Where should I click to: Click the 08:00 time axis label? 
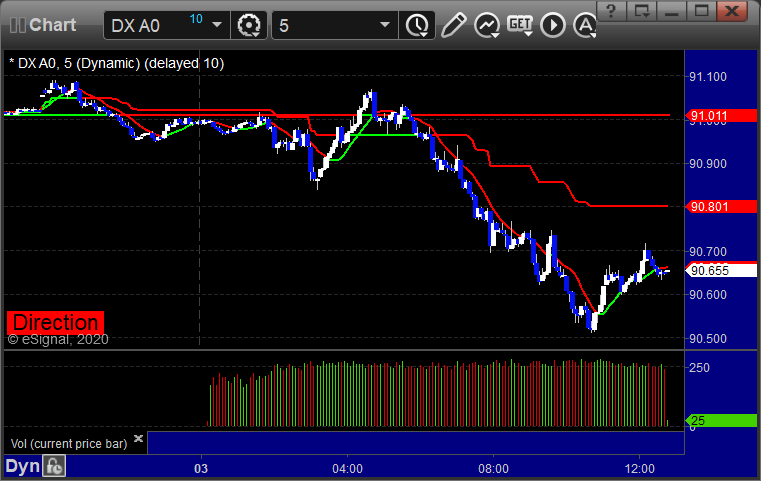(494, 469)
